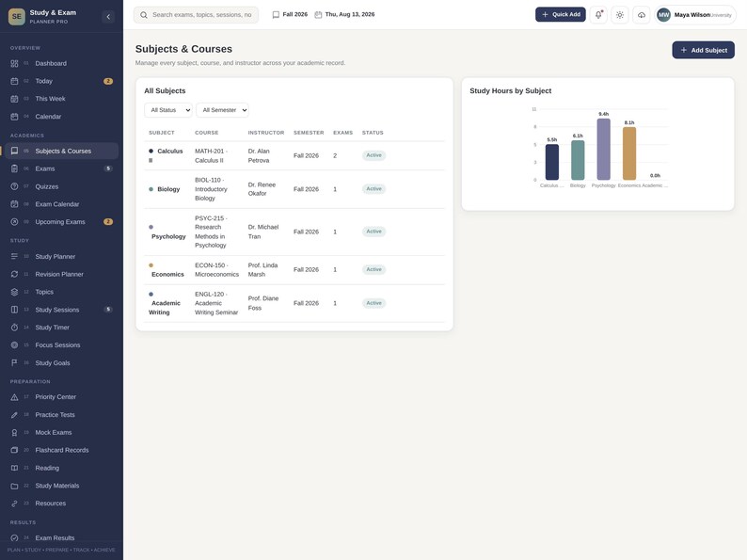747x560 pixels.
Task: Click instructor Dr. Renee Okafor
Action: point(262,189)
